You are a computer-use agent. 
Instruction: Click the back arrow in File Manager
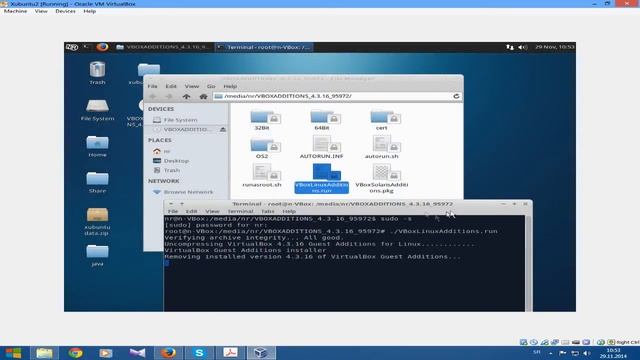pyautogui.click(x=153, y=96)
